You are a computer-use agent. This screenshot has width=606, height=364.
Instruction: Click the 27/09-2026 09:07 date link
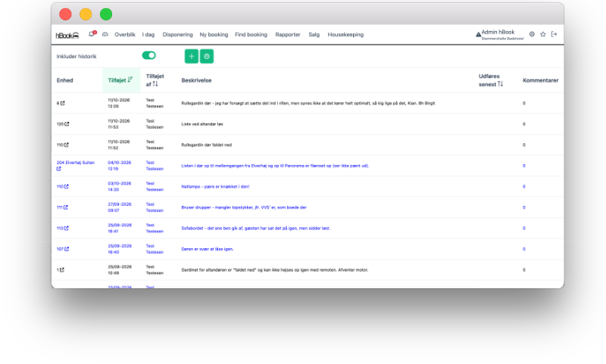pyautogui.click(x=120, y=207)
